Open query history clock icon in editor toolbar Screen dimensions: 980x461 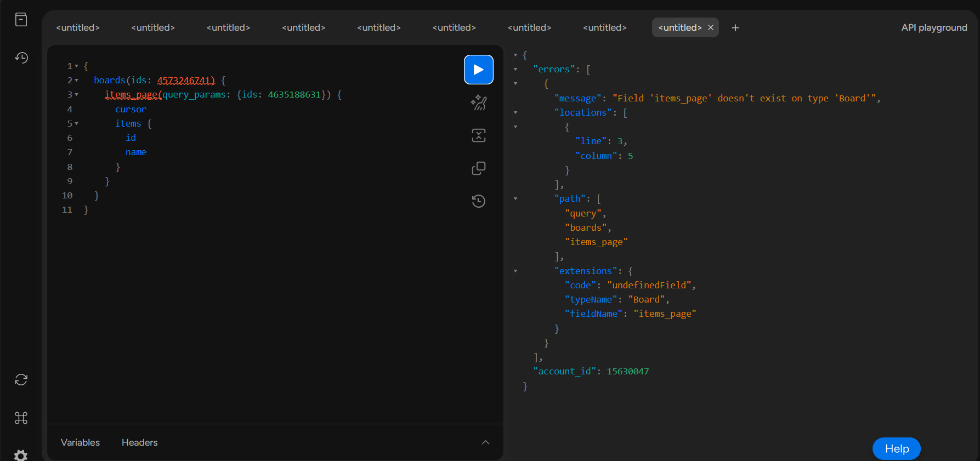(x=479, y=201)
